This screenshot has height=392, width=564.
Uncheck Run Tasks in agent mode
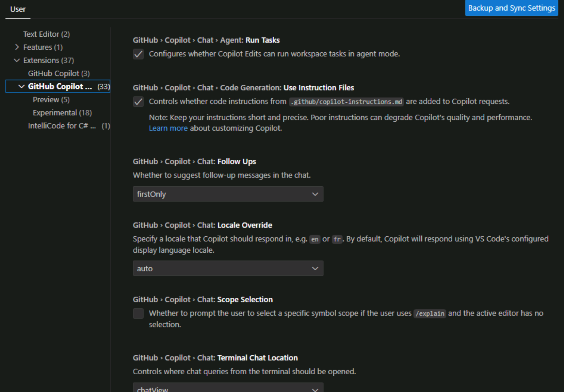pyautogui.click(x=138, y=54)
